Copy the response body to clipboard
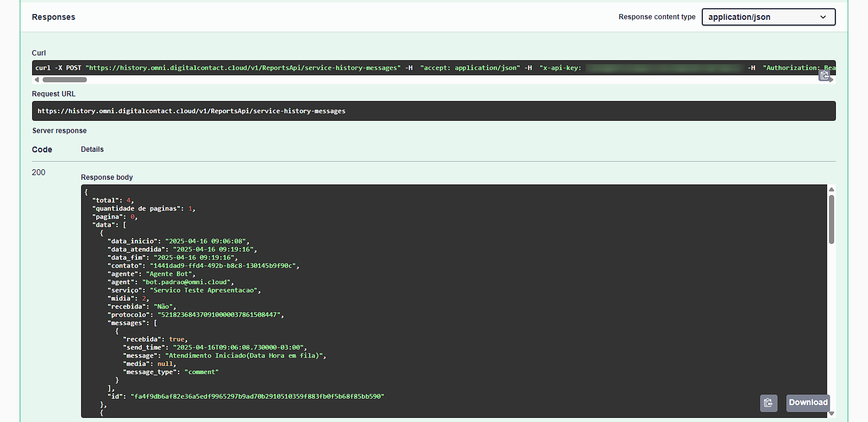This screenshot has width=868, height=422. coord(768,403)
